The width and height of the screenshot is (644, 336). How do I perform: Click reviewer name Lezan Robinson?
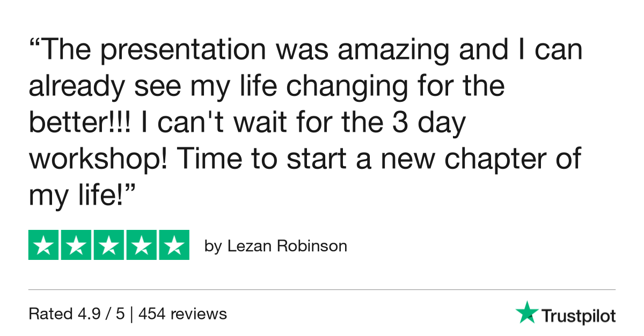coord(287,246)
